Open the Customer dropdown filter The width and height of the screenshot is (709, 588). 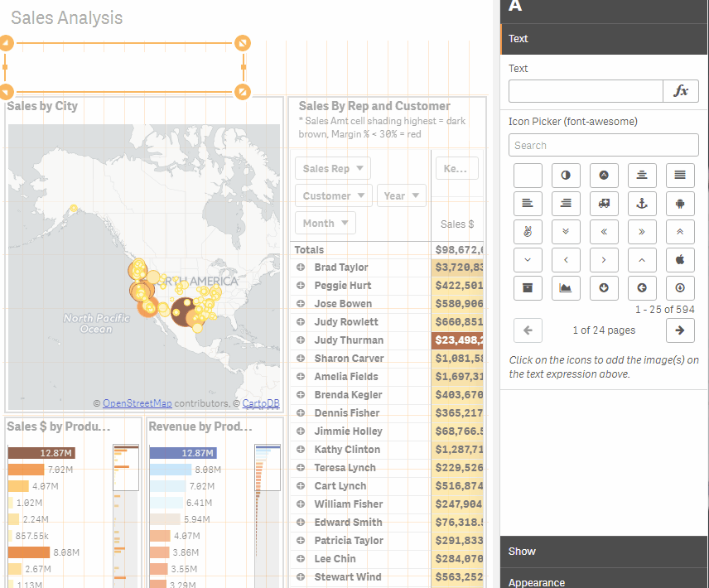334,195
